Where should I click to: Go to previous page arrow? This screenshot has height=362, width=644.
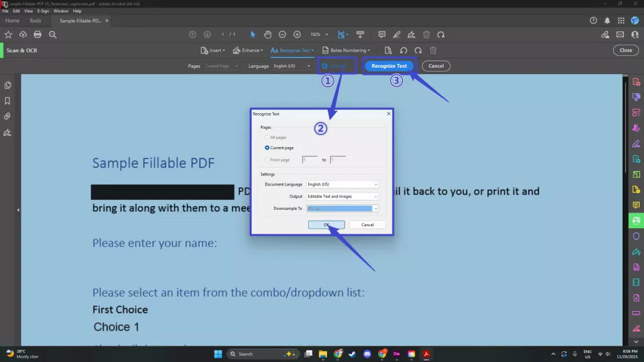[192, 35]
